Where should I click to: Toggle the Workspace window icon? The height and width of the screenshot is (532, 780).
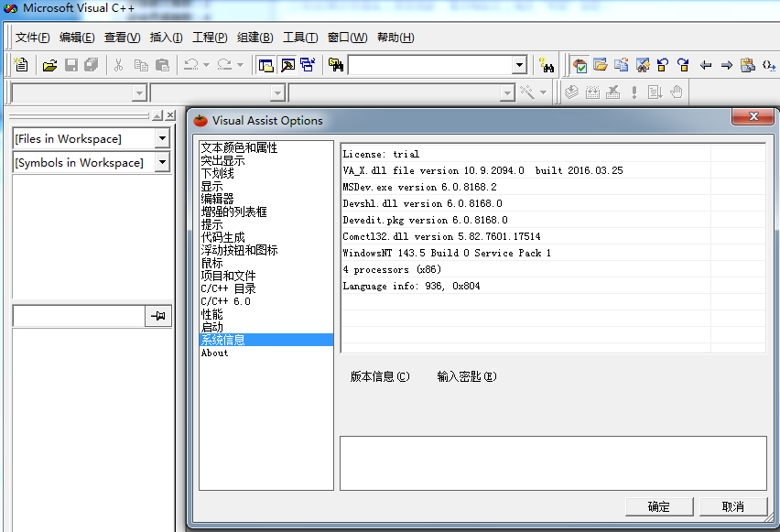point(265,65)
